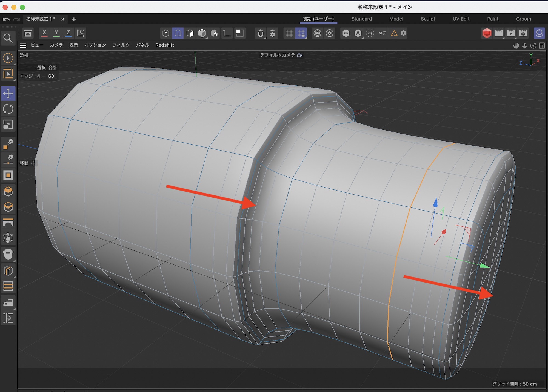This screenshot has width=548, height=392.
Task: Click the Redshift RenderView icon
Action: click(x=487, y=33)
